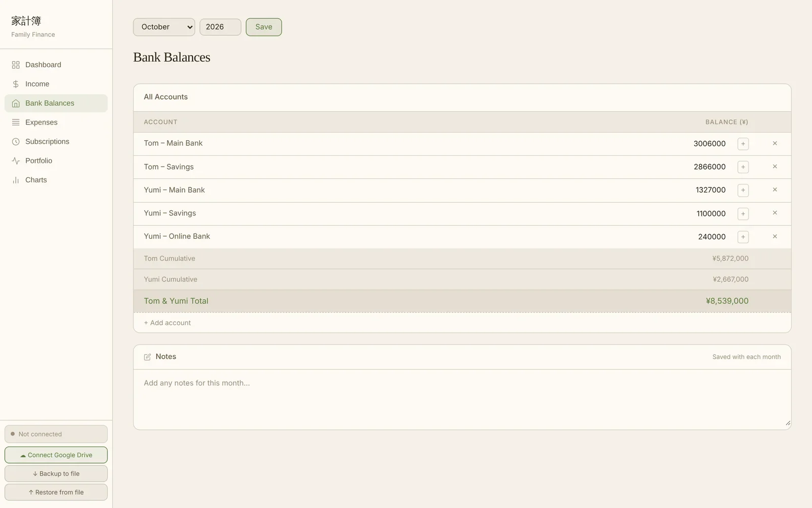Click plus button for Tom – Savings
812x508 pixels.
pyautogui.click(x=743, y=167)
